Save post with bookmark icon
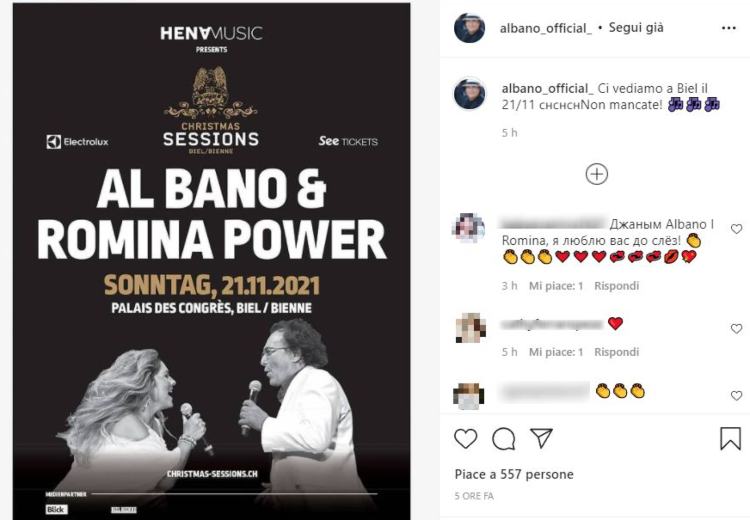750x520 pixels. (730, 438)
